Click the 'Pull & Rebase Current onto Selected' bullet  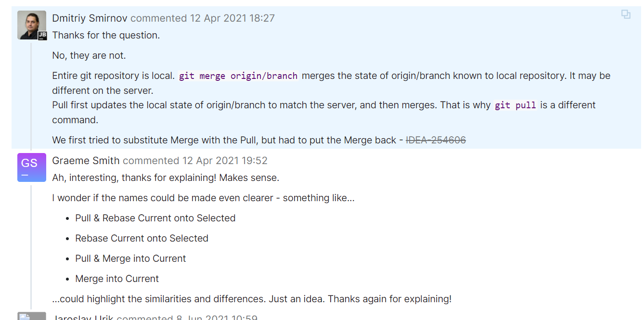pos(155,218)
